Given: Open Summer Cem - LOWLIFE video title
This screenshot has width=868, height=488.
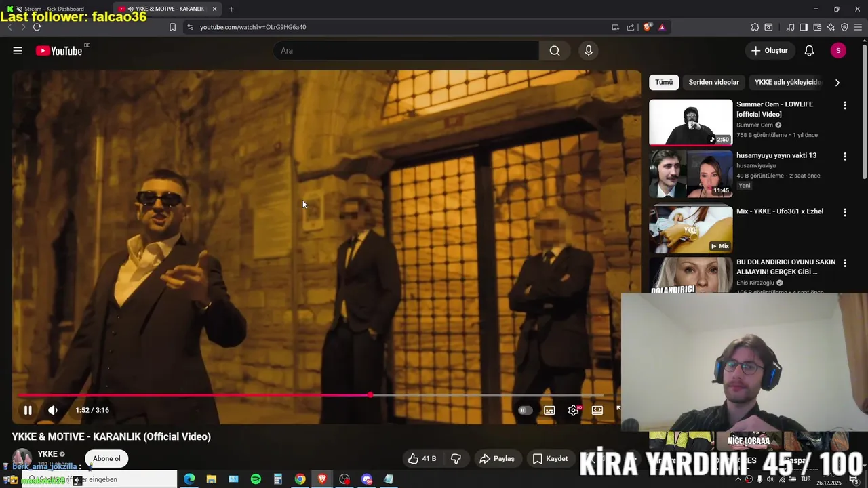Looking at the screenshot, I should point(775,109).
